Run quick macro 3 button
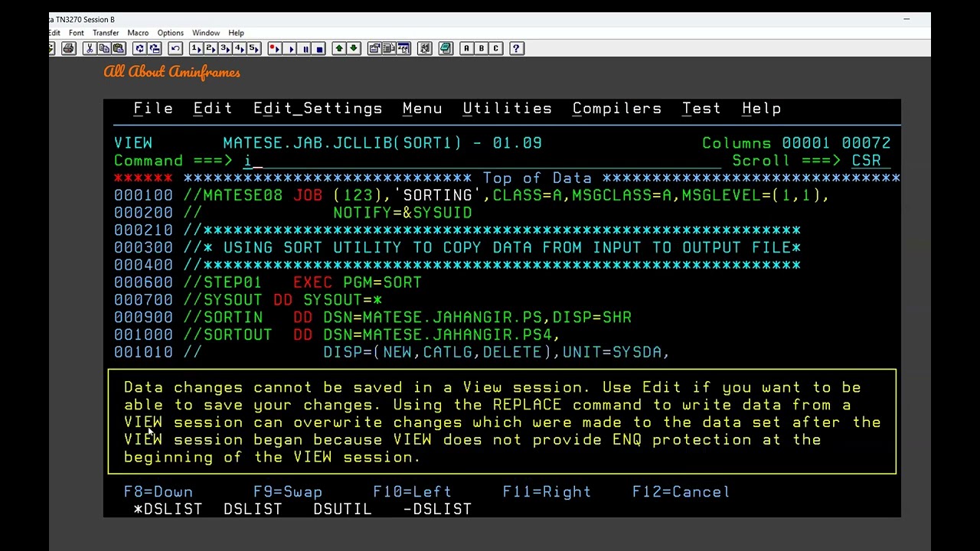This screenshot has width=980, height=551. [x=225, y=48]
